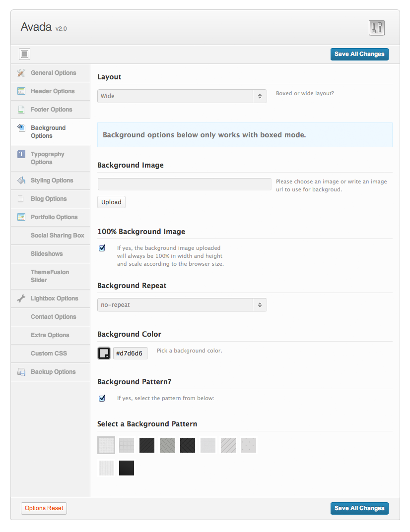Click the Styling Options paint bucket icon
410x532 pixels.
click(21, 180)
